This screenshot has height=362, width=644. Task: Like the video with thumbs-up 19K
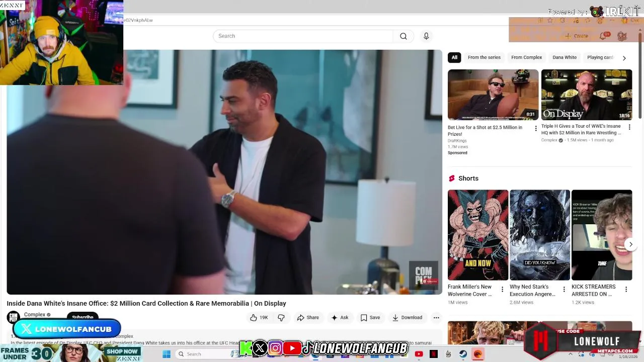pos(259,318)
